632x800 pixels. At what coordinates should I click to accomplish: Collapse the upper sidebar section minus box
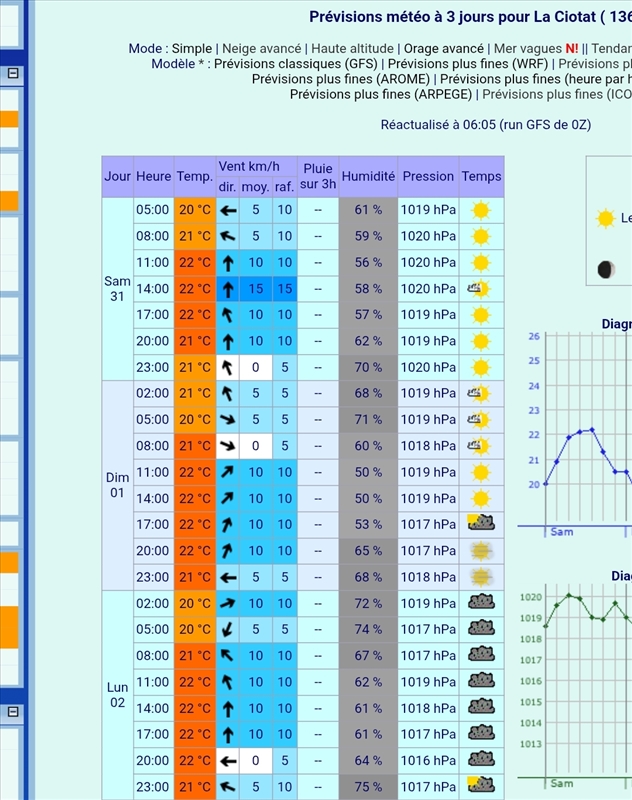(13, 73)
